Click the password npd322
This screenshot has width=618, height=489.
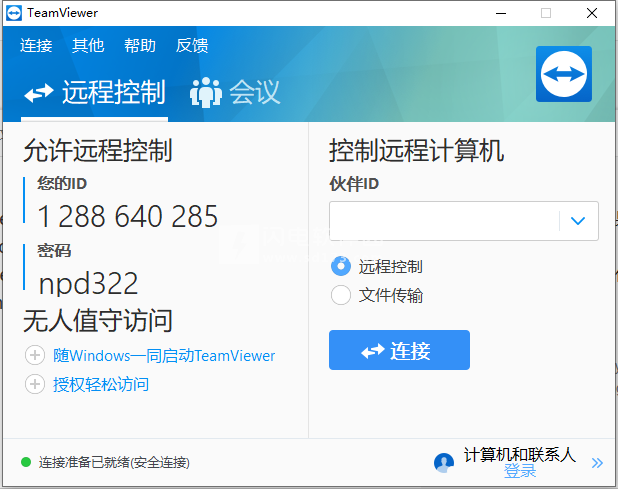point(88,284)
